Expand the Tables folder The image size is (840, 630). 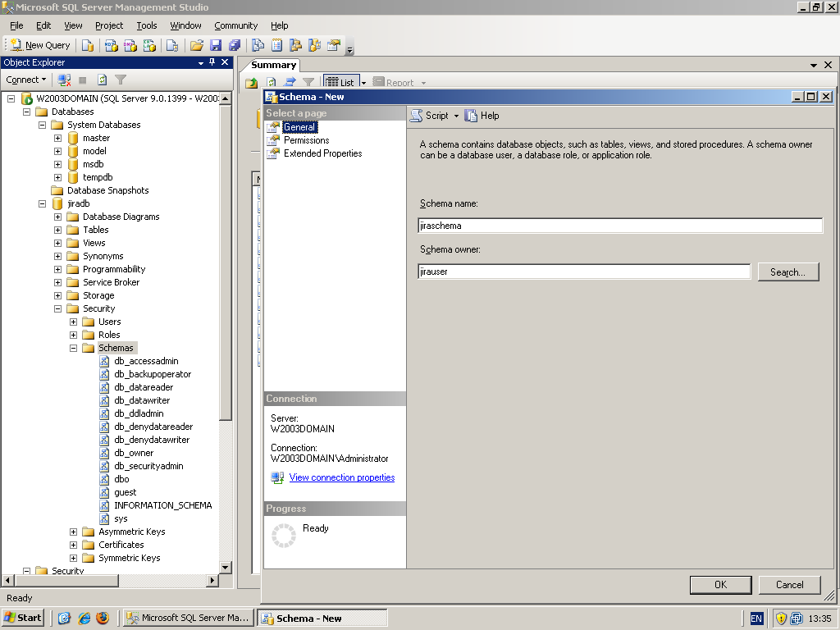point(58,230)
